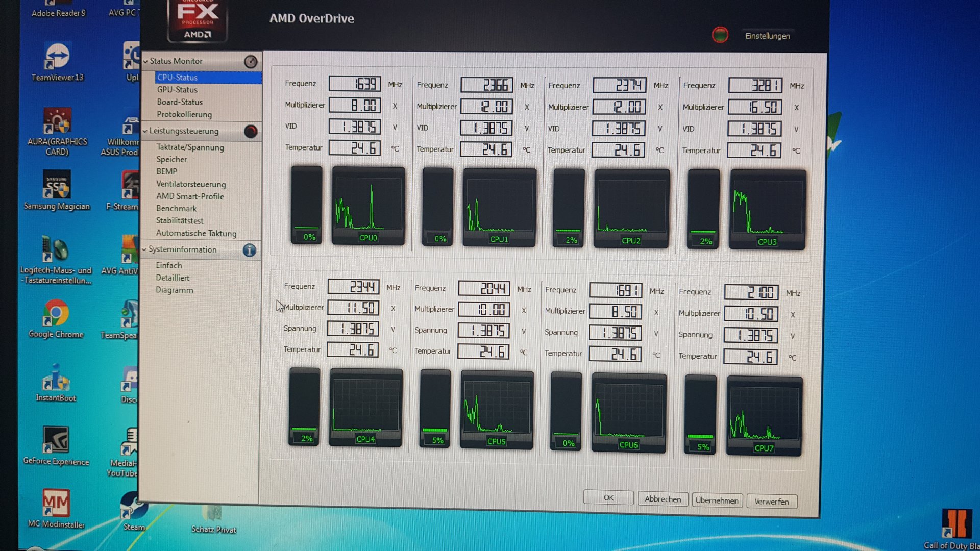Select Ventilatorsteuerung in sidebar
The width and height of the screenshot is (980, 551).
[191, 184]
